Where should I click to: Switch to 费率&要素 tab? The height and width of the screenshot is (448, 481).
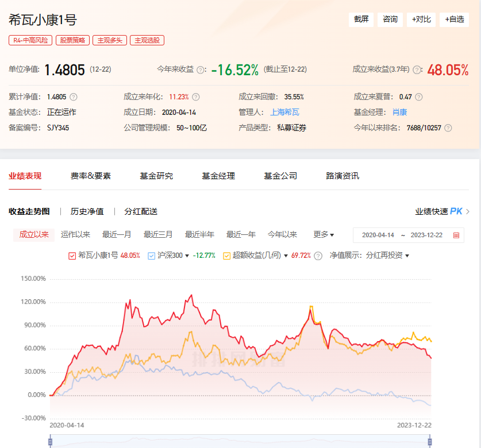(90, 176)
